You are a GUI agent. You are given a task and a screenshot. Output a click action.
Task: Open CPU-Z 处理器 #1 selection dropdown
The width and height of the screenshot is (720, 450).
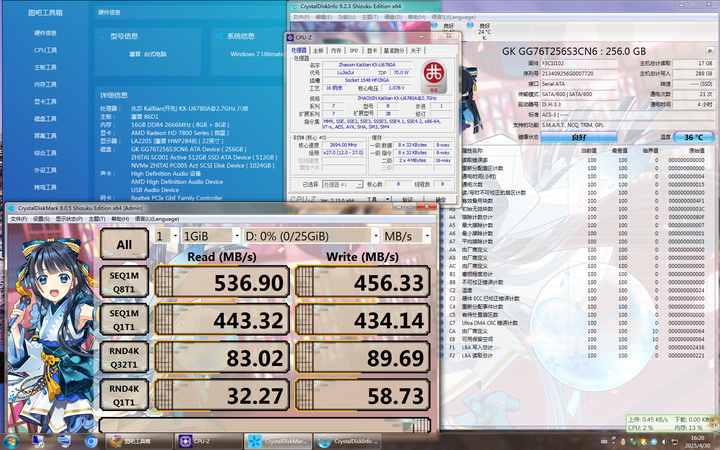(343, 184)
